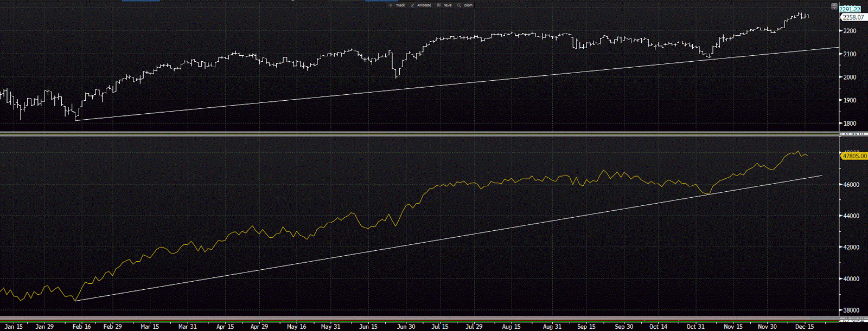Click the 38000 axis label in lower chart

pos(851,310)
